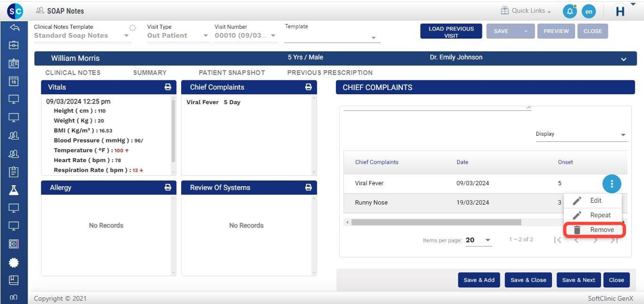Viewport: 644px width, 304px height.
Task: Click the back arrow sidebar icon
Action: point(14,28)
